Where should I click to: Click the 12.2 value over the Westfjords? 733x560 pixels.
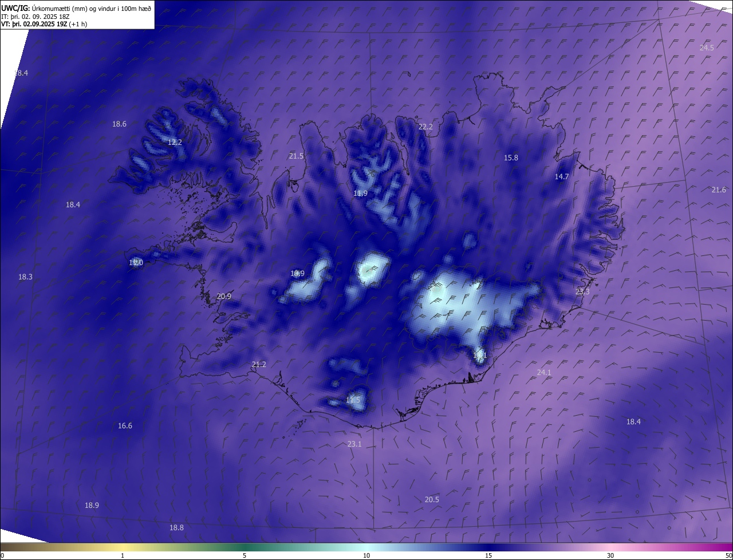coord(175,142)
